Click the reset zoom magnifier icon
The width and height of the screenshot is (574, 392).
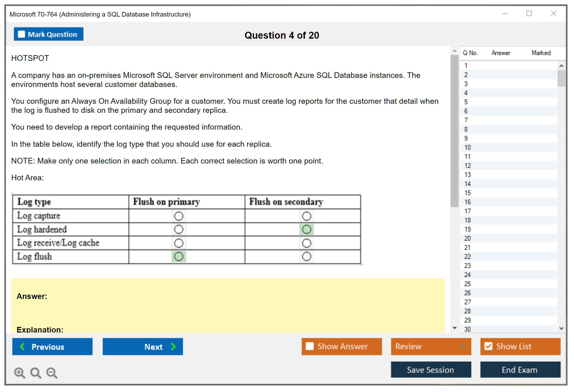tap(36, 373)
